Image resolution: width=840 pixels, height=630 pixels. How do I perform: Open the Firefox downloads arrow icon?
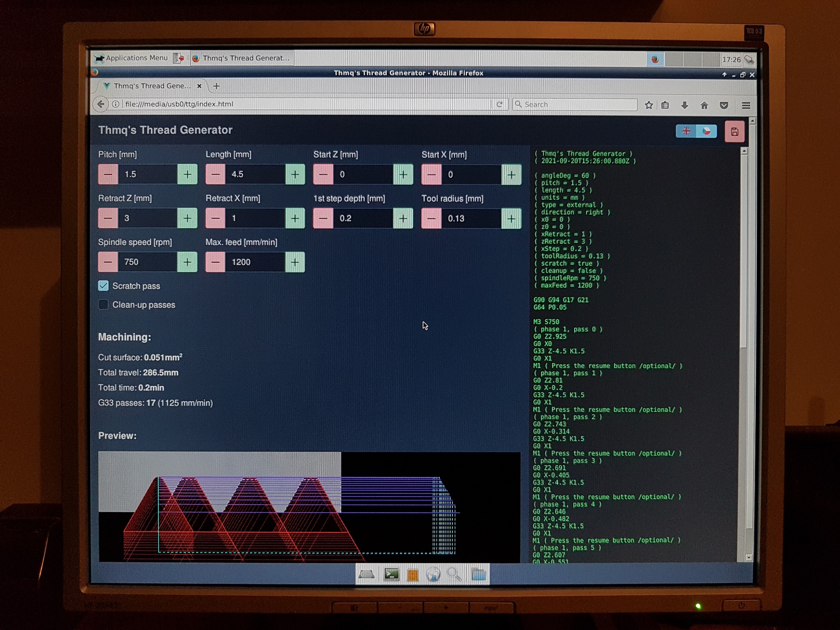(x=685, y=105)
